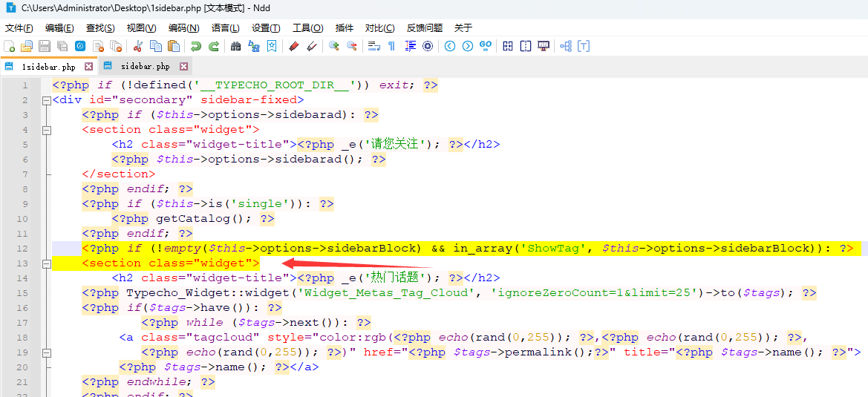Click the Close current file toolbar icon
Screen dimensions: 868x397
98,46
